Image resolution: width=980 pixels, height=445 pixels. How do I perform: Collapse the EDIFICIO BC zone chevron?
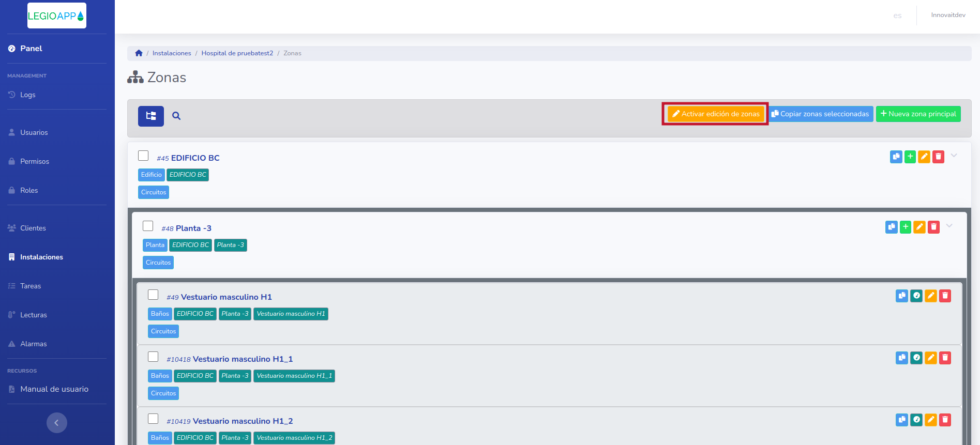pos(954,156)
